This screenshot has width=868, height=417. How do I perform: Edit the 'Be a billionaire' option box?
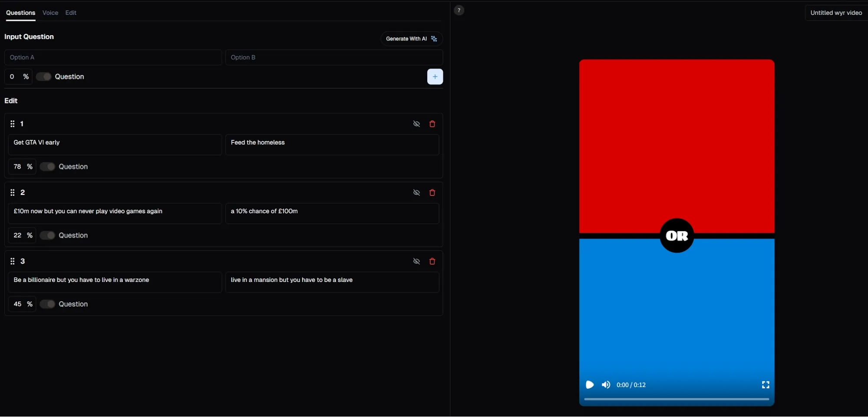[115, 282]
